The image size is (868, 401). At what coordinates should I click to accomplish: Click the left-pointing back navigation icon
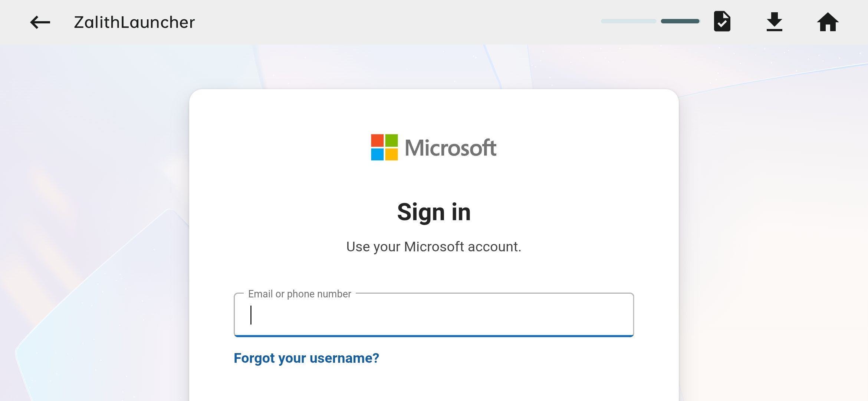click(39, 22)
